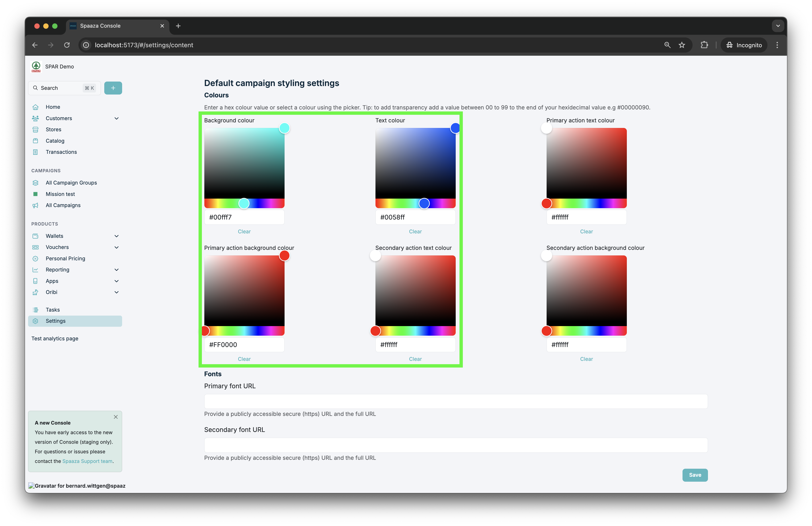Click the Primary font URL input field
Screen dimensions: 812x526
point(456,401)
